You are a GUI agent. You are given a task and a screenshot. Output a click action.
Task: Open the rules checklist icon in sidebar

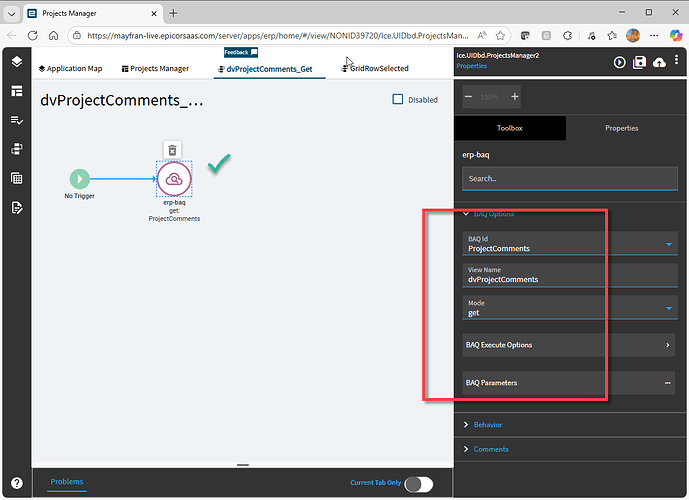click(x=17, y=120)
